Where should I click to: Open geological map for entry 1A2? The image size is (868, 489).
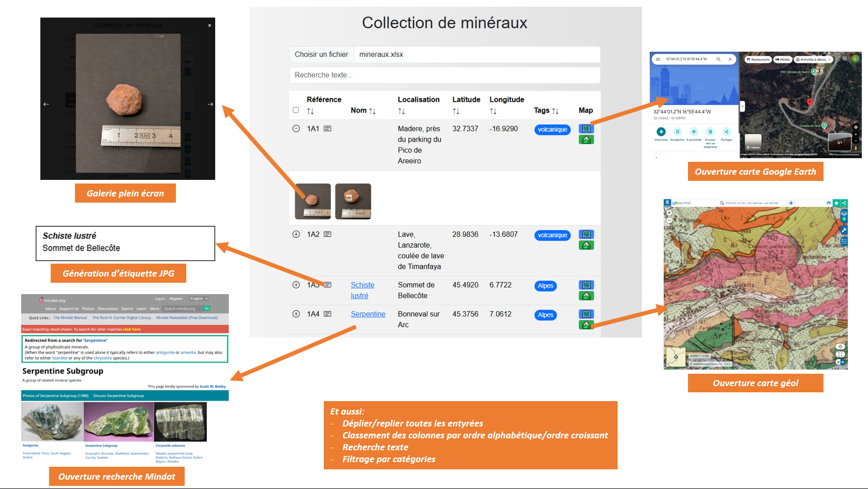pos(586,246)
